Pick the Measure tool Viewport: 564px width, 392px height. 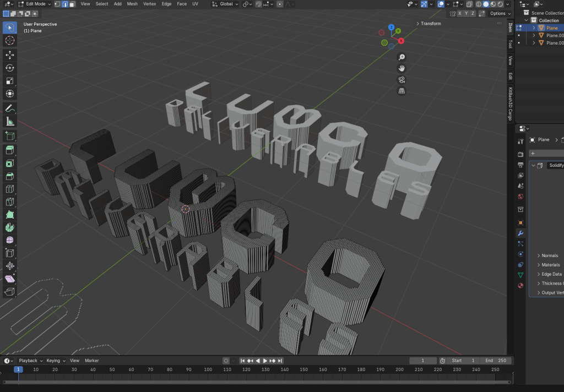click(10, 122)
